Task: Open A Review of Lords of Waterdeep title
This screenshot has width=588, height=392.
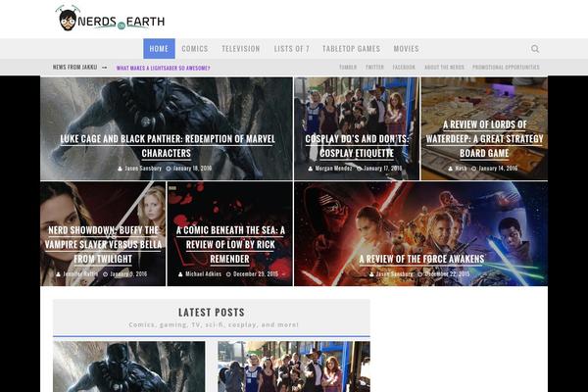Action: [484, 139]
